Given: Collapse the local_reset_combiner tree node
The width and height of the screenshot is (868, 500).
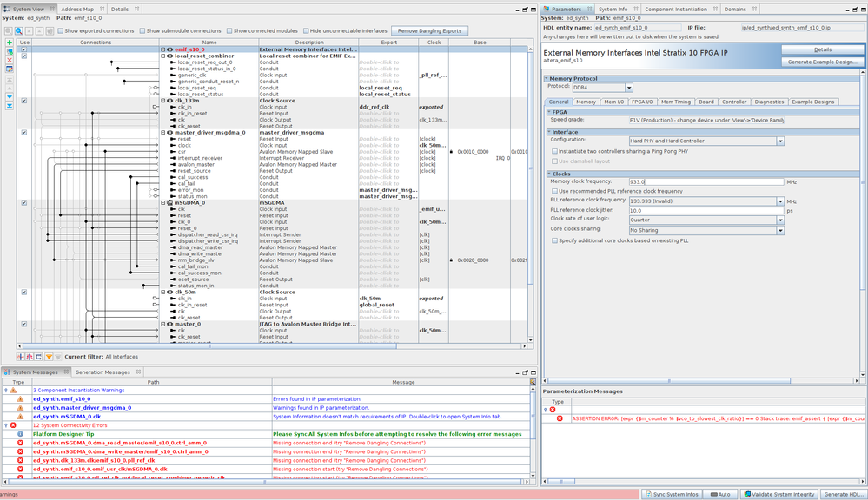Looking at the screenshot, I should (x=163, y=56).
